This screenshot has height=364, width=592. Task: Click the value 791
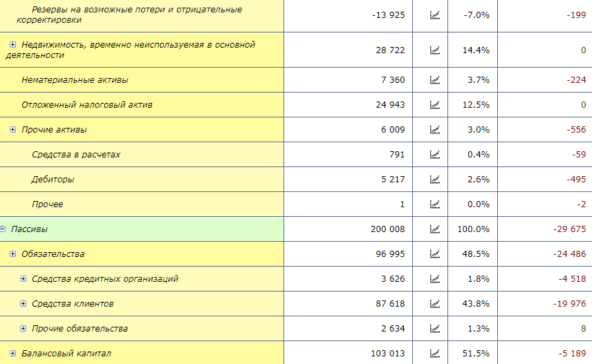(397, 155)
